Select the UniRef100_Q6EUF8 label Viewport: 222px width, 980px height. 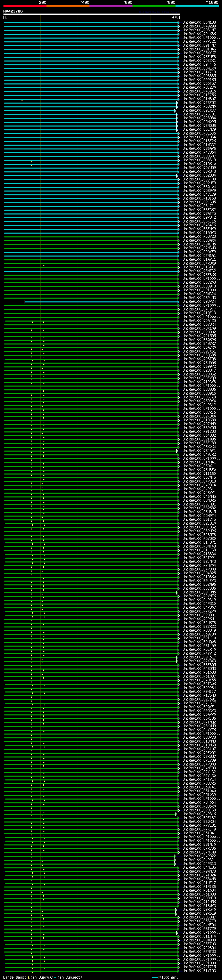(x=199, y=57)
